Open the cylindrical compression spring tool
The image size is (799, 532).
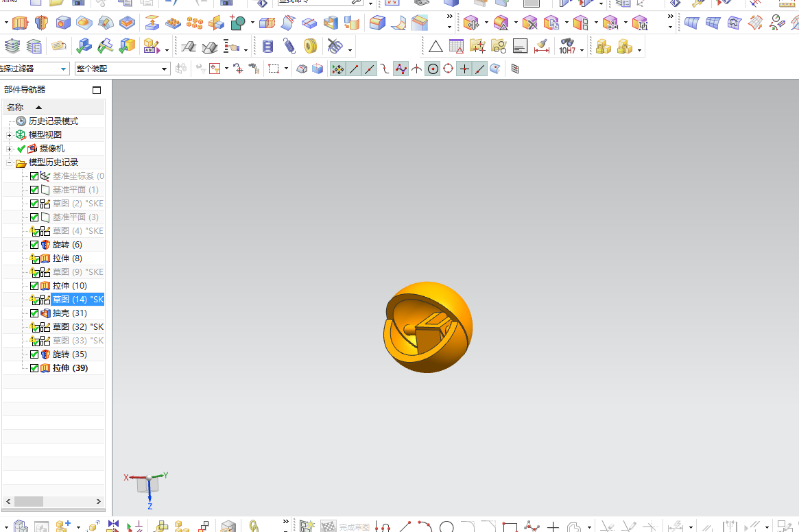267,47
